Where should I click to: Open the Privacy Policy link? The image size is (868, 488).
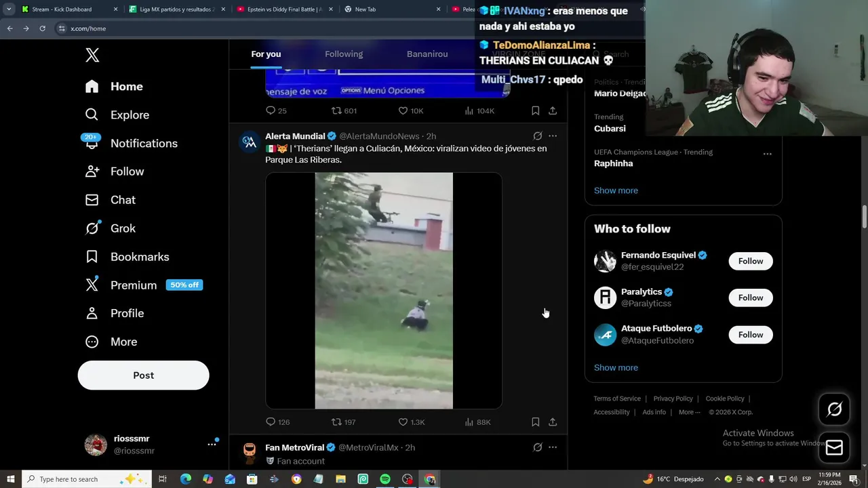(673, 399)
